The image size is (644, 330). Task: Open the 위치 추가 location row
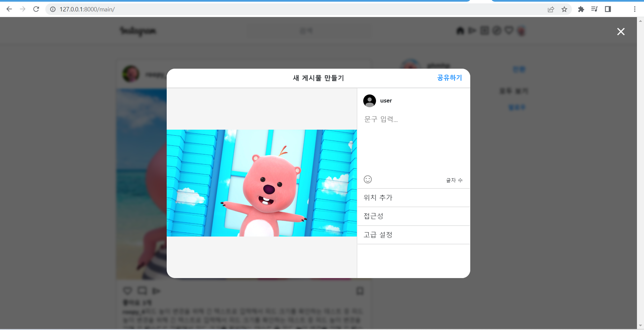[414, 198]
